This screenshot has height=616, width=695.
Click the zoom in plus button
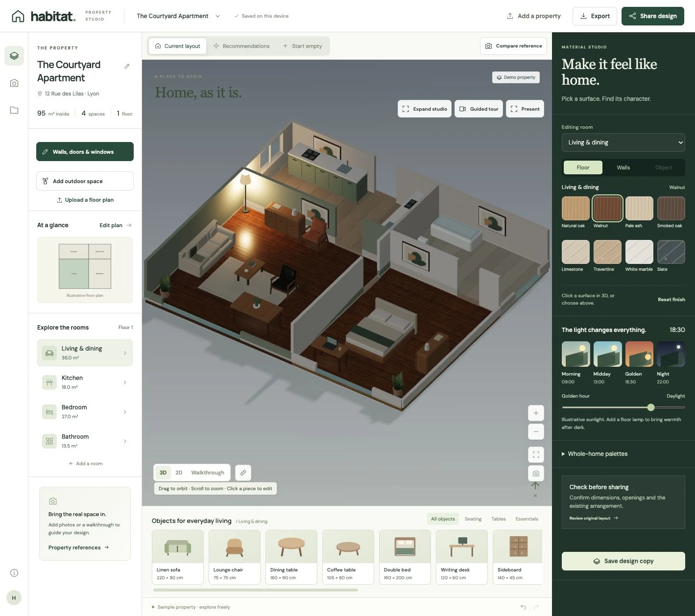pos(536,413)
